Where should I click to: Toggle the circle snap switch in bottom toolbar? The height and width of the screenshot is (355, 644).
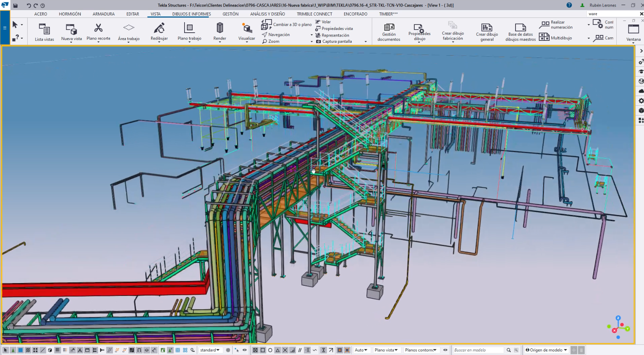270,350
